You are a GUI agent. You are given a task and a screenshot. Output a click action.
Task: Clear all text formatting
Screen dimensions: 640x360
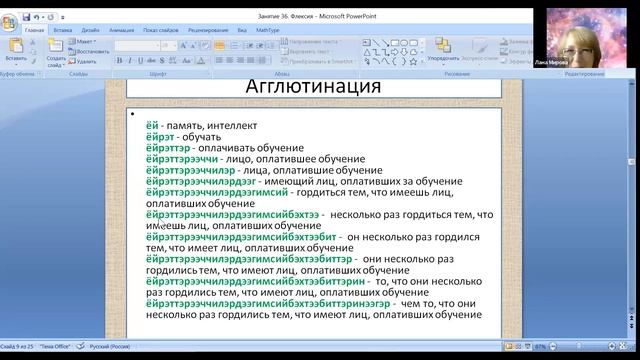(205, 45)
